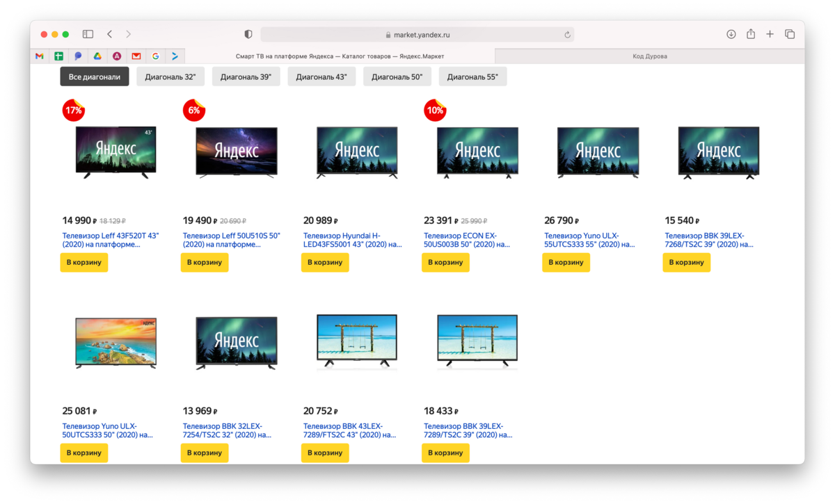Open Телевизор Leff 43F520T link
Screen dimensions: 835x504
pos(111,240)
